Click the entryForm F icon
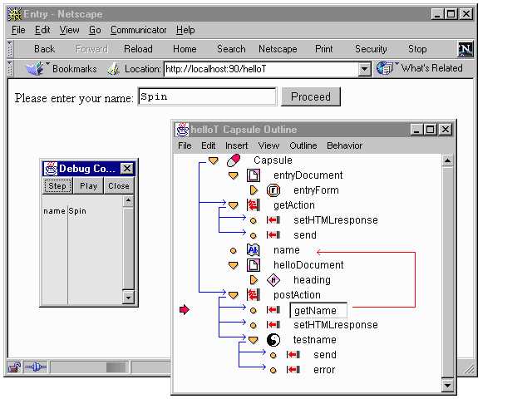Viewport: 532px width, 399px height. point(273,190)
